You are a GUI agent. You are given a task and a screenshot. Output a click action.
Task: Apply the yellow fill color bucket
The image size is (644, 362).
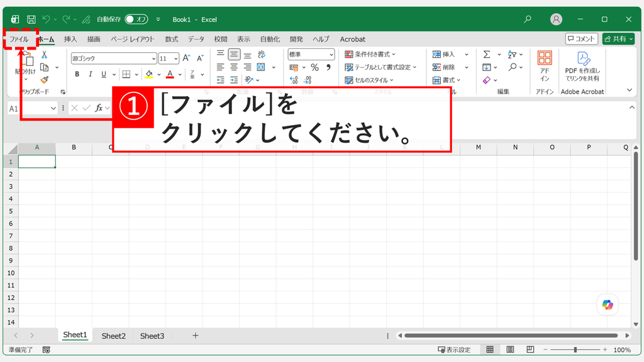(149, 74)
